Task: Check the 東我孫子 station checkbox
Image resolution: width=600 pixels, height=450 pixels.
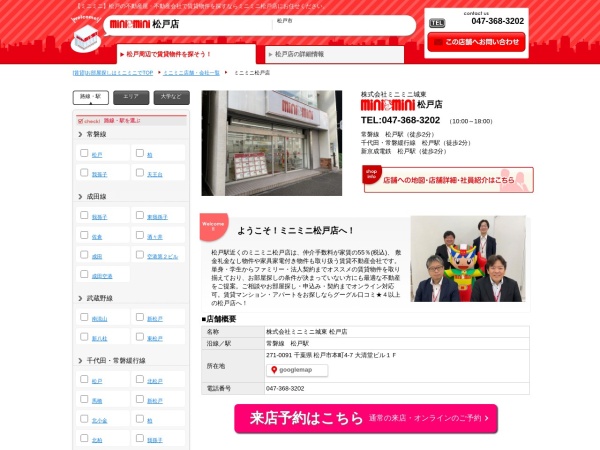Action: coord(140,215)
